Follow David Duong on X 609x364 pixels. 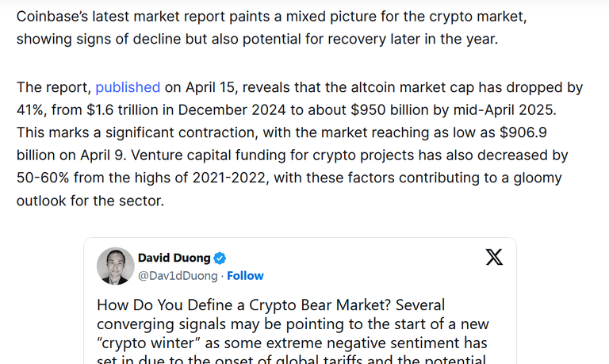tap(245, 276)
